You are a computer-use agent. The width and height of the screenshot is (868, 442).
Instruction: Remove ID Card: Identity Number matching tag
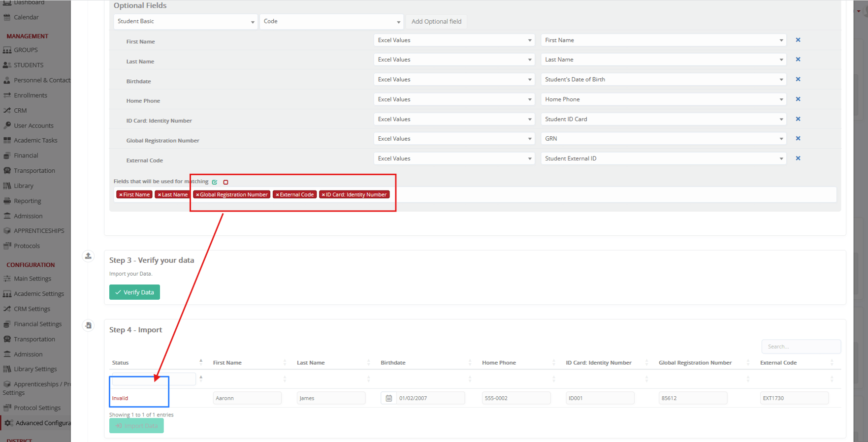323,195
